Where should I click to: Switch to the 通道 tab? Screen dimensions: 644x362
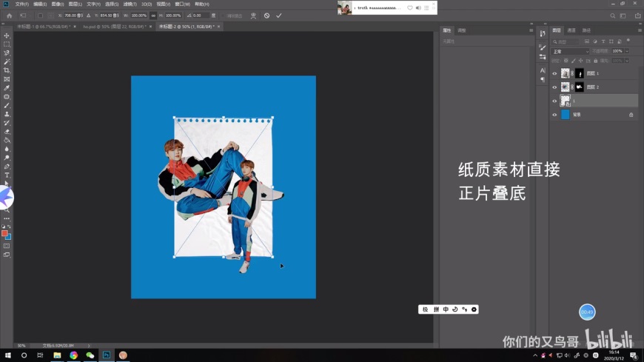(x=571, y=30)
